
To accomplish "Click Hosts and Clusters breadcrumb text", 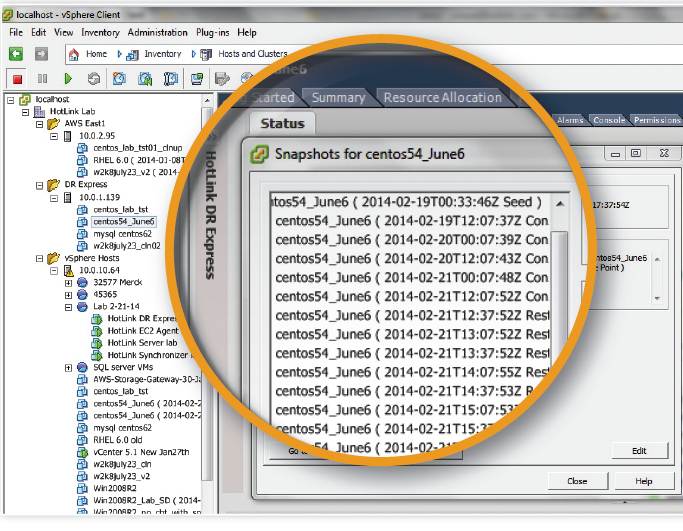I will pos(253,54).
